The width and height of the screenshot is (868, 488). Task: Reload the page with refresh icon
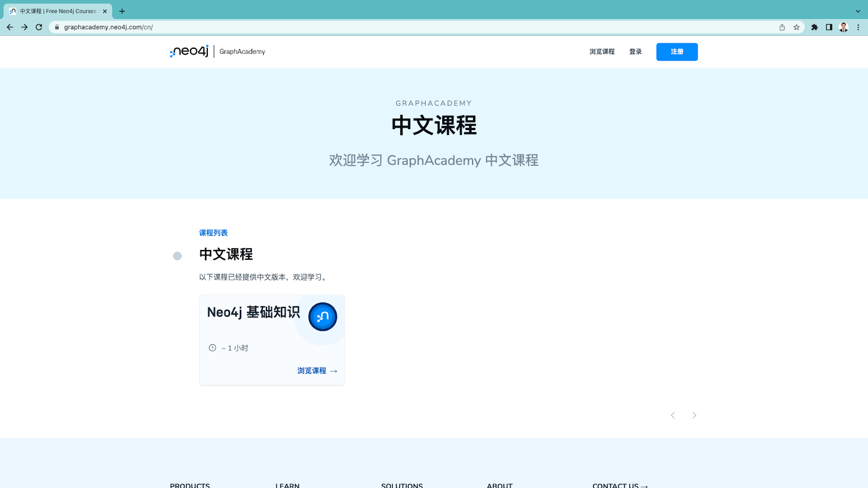39,27
